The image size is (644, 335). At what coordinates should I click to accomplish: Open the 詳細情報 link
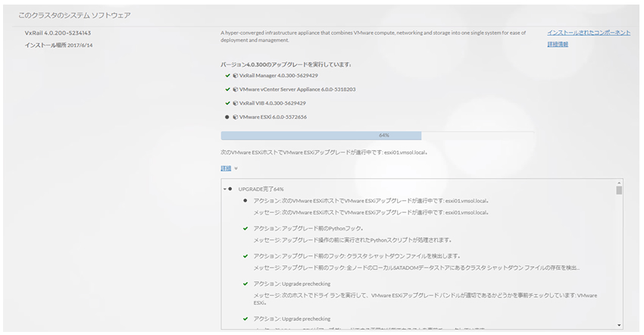pyautogui.click(x=558, y=44)
